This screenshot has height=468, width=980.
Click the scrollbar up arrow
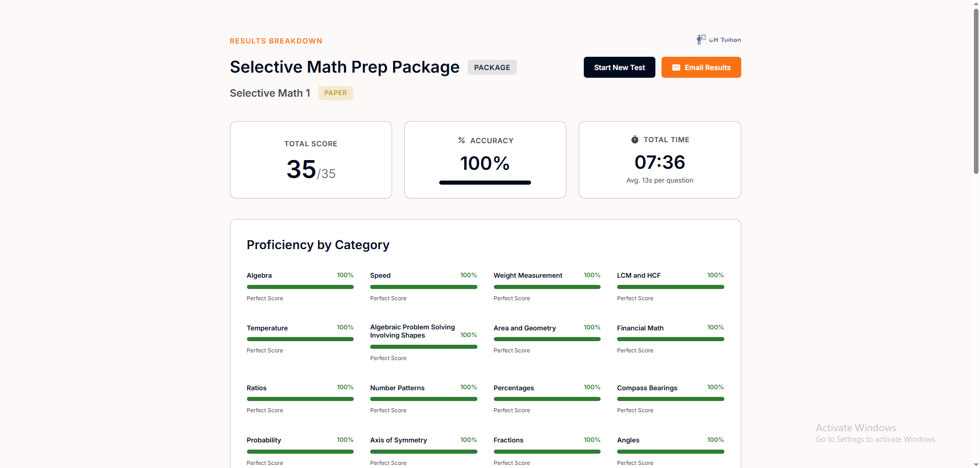click(976, 4)
